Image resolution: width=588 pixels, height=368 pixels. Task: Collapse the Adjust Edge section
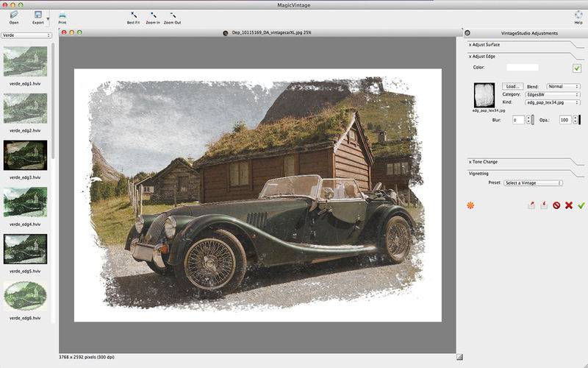pyautogui.click(x=482, y=57)
